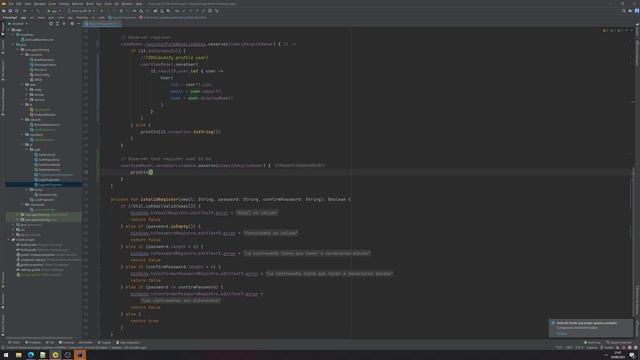Collapse the Gradle Scripts node
Image resolution: width=640 pixels, height=360 pixels.
coord(9,240)
